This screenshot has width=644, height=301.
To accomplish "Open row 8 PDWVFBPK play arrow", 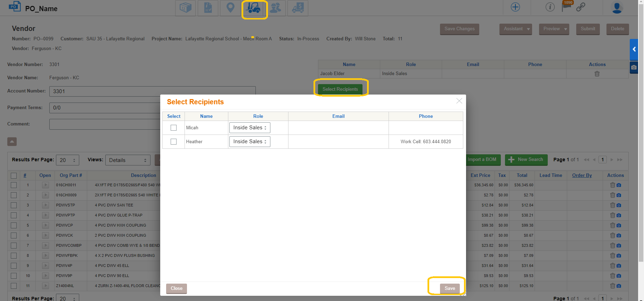I will pyautogui.click(x=46, y=255).
